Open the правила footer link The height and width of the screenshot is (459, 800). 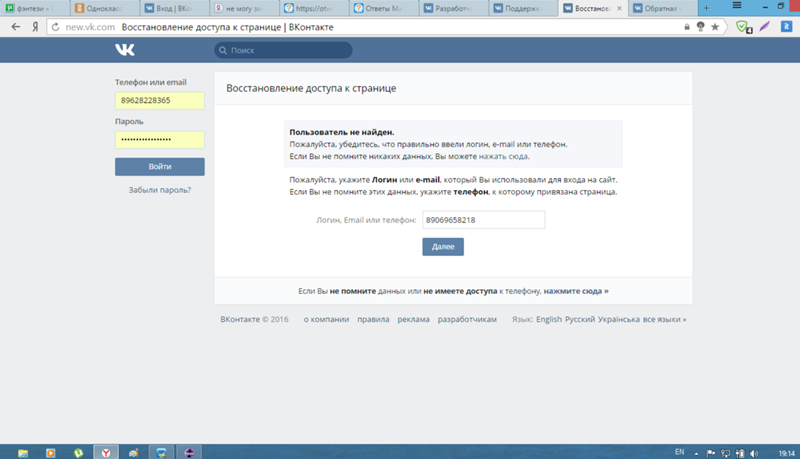point(373,319)
